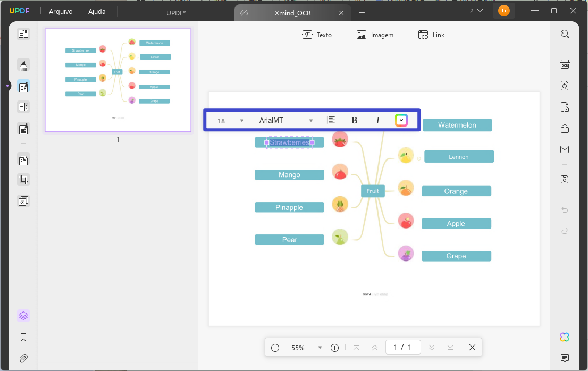588x371 pixels.
Task: Open the font size dropdown
Action: pos(242,120)
